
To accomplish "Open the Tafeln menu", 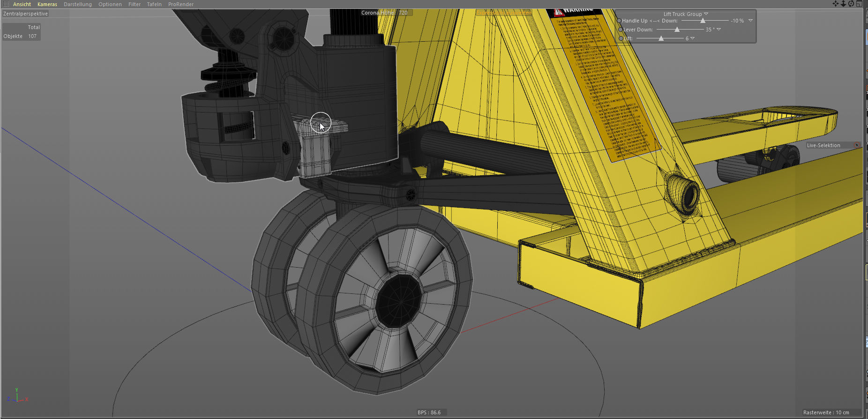I will coord(154,4).
